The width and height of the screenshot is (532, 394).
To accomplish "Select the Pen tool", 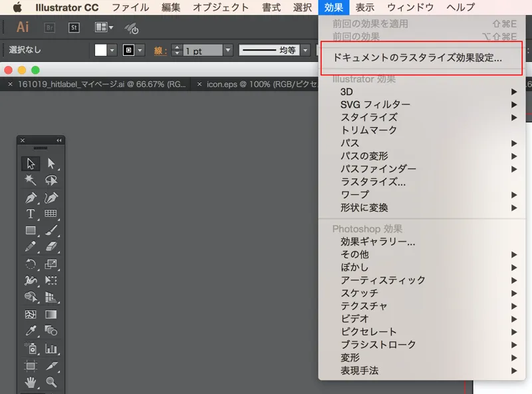I will tap(31, 198).
